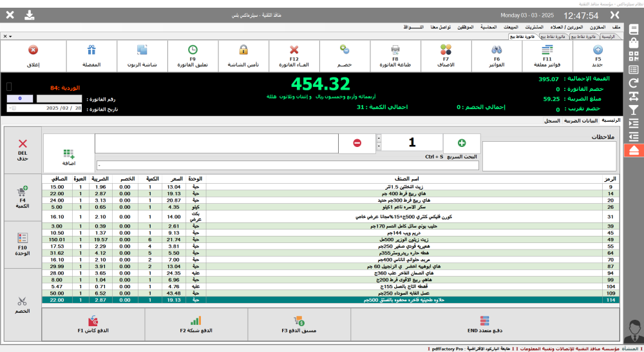The width and height of the screenshot is (644, 352).
Task: Open the favorites gift icon
Action: pos(91,54)
